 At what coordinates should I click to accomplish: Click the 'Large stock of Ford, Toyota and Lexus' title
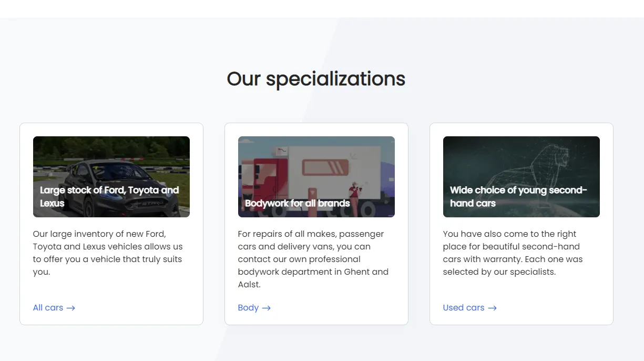coord(109,197)
